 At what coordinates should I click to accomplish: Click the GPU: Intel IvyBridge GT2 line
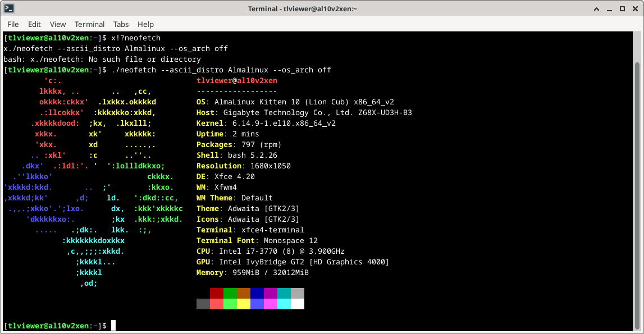(293, 262)
